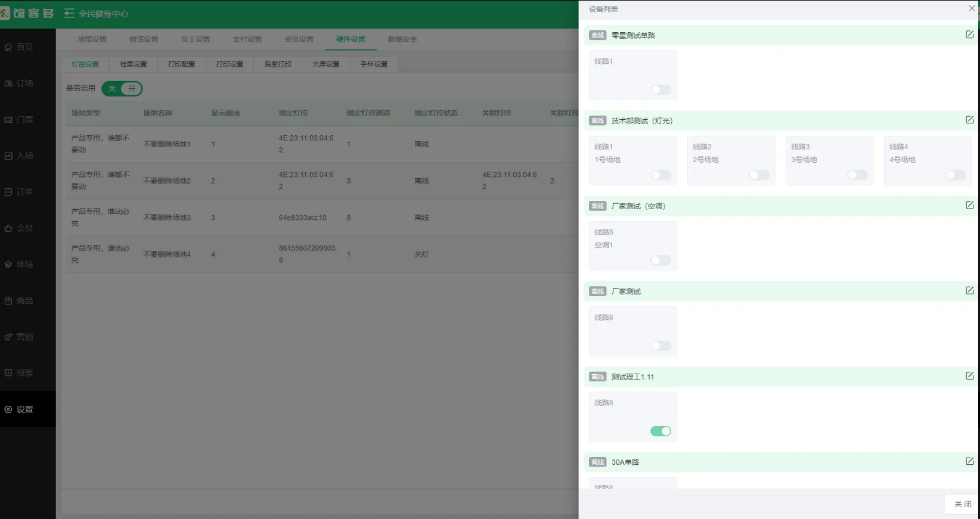Toggle the 线路1 1号场地 switch
The image size is (980, 519).
point(660,175)
